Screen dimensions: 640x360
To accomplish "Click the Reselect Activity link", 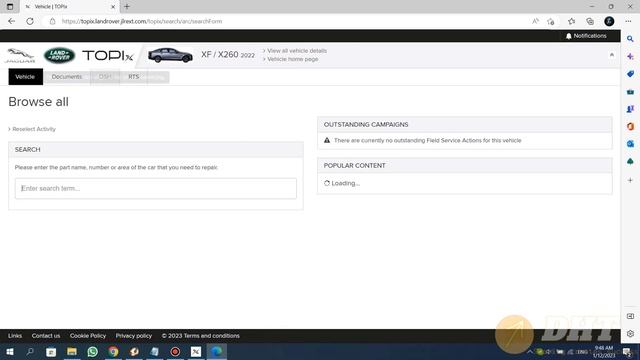I will (x=34, y=129).
